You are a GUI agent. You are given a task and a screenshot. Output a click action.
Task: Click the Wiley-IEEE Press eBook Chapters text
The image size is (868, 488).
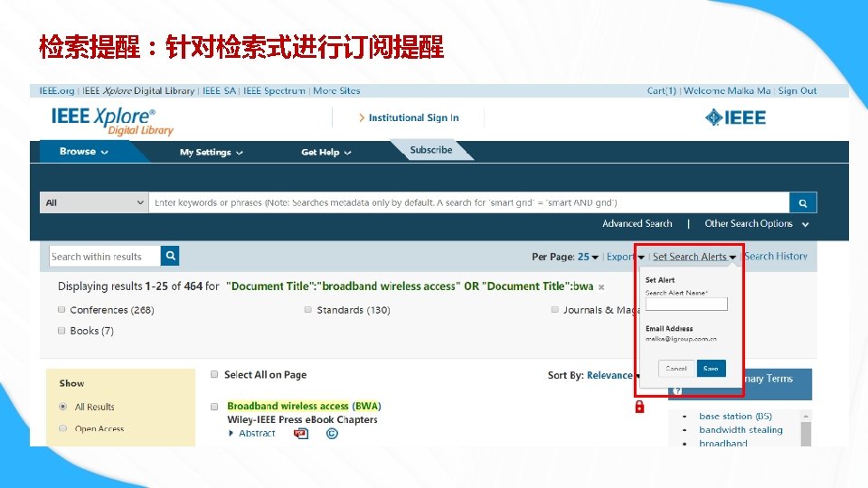pos(302,420)
